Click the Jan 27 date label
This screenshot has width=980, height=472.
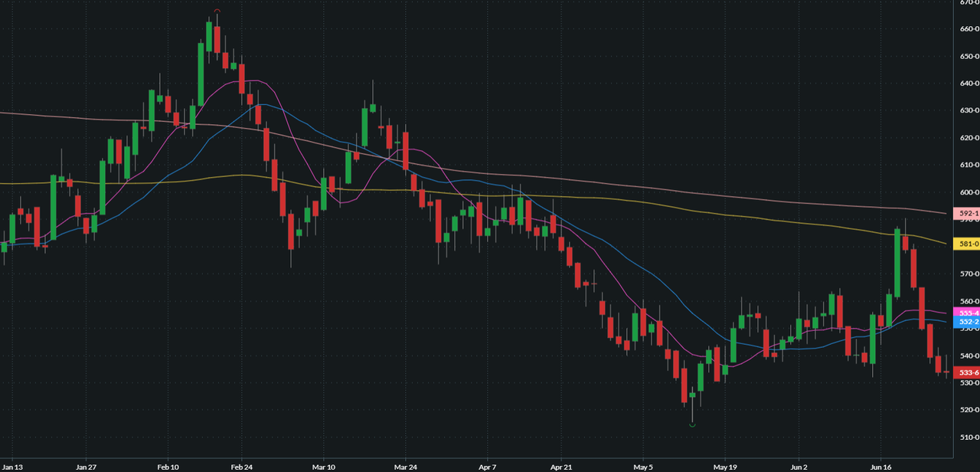(87, 467)
